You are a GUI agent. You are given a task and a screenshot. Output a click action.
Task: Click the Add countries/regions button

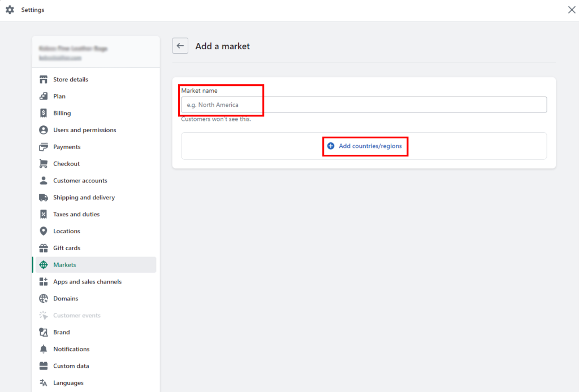point(365,146)
